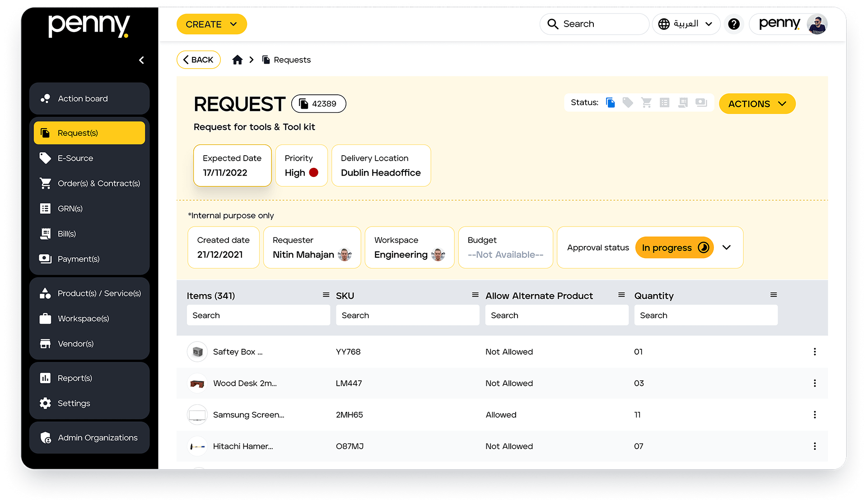This screenshot has width=867, height=504.
Task: Click the Requests breadcrumb document icon
Action: (x=266, y=60)
